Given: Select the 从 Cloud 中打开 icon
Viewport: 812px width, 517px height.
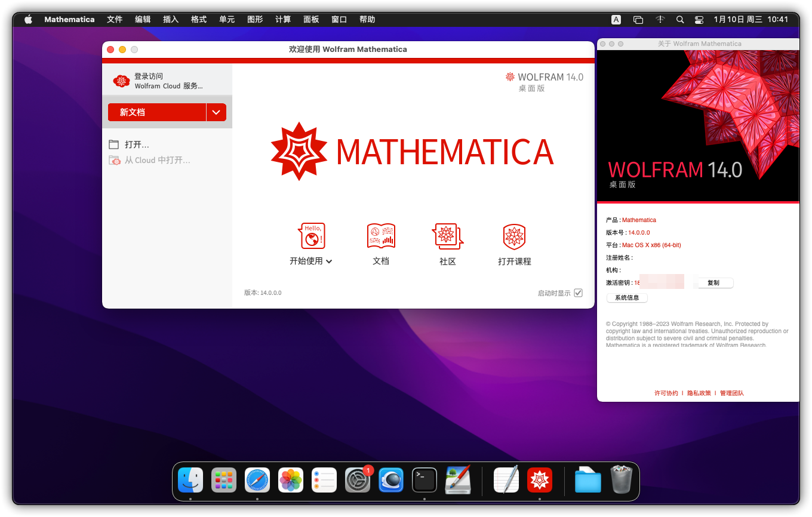Looking at the screenshot, I should (115, 160).
